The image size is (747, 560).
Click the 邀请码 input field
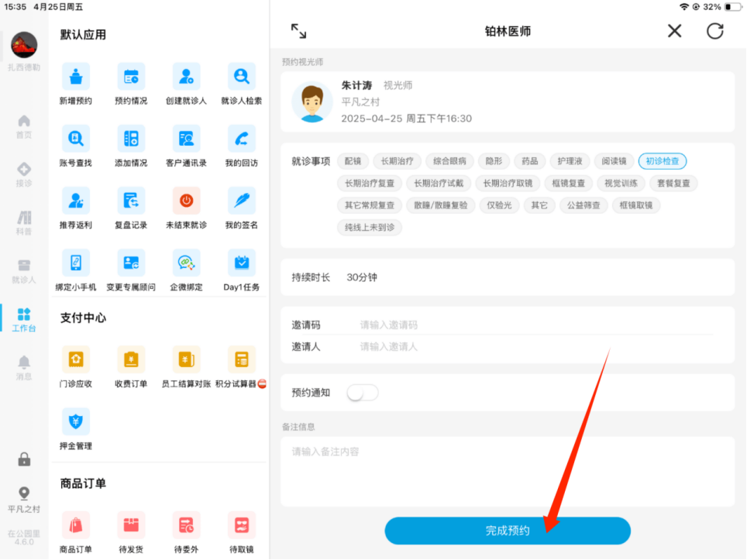pos(536,325)
